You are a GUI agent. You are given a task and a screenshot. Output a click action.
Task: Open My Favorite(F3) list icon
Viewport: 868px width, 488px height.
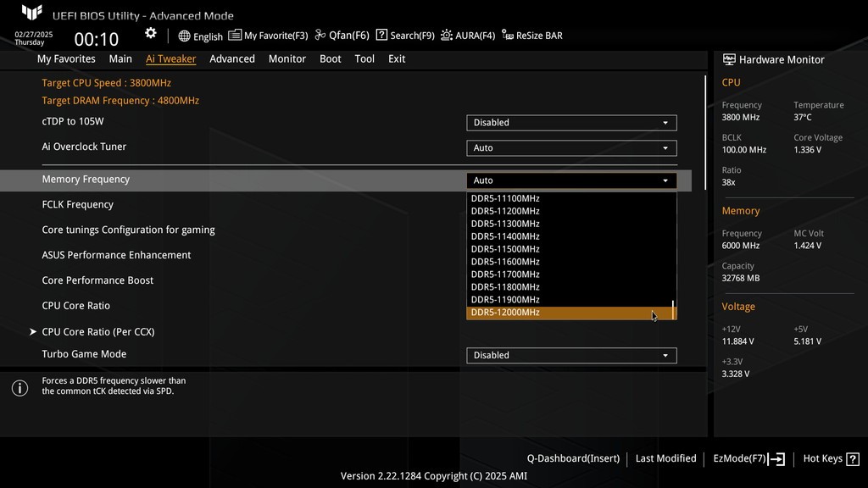[235, 35]
